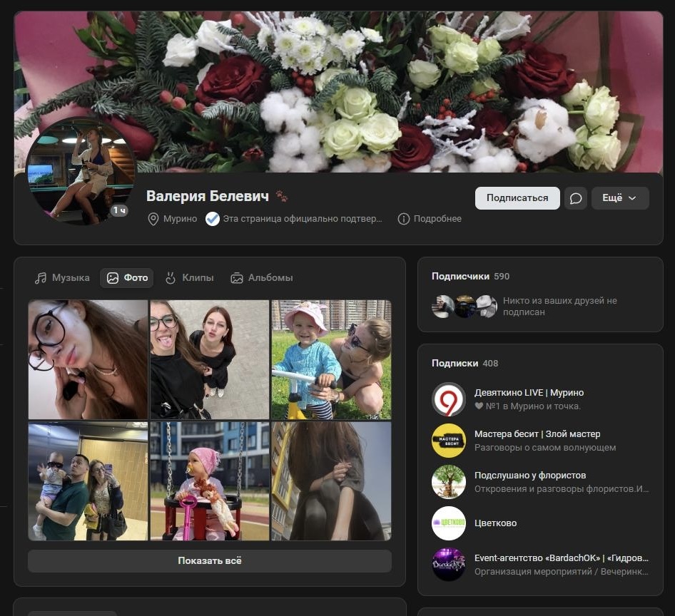675x616 pixels.
Task: Open the Подписки 408 list
Action: (x=465, y=363)
